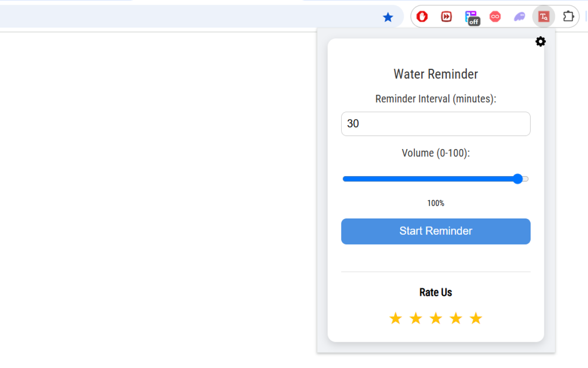The height and width of the screenshot is (368, 588).
Task: Click the volume slider's blue thumb
Action: pos(518,179)
